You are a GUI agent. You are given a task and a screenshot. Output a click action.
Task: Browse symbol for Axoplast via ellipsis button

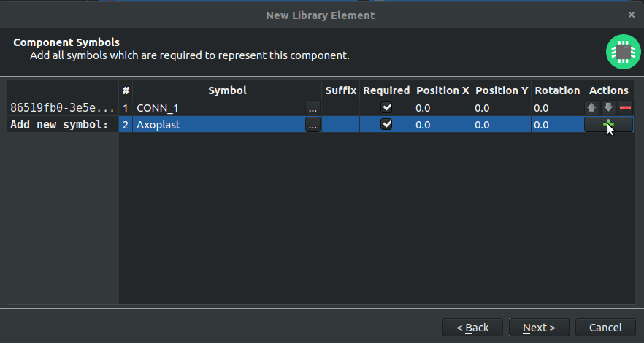pyautogui.click(x=313, y=124)
